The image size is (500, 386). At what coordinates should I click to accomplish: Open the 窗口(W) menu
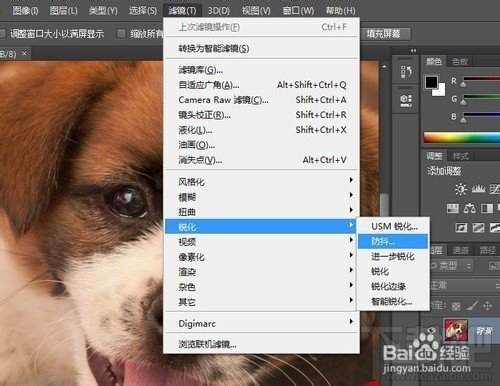click(x=298, y=11)
